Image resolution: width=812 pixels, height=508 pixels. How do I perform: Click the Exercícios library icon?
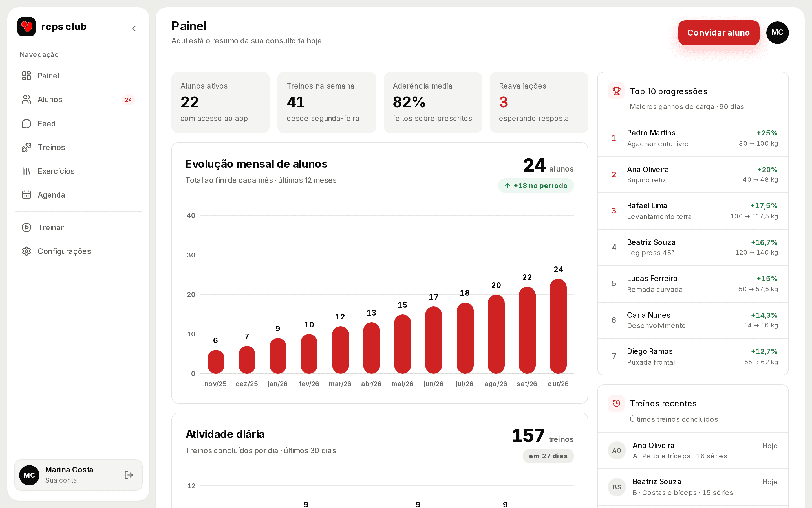click(27, 171)
